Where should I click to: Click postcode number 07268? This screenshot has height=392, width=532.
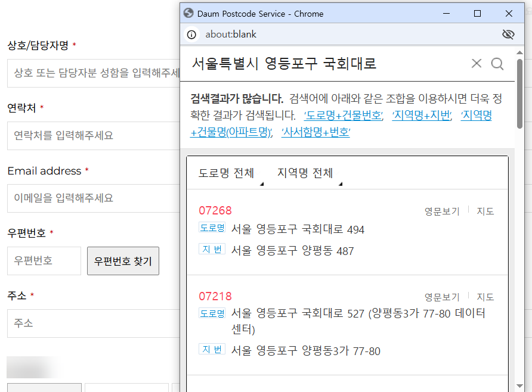(x=215, y=210)
